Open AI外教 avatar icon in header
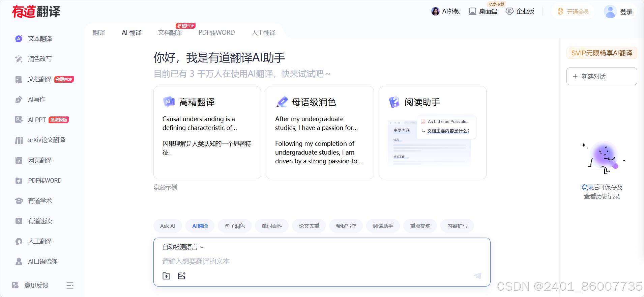This screenshot has width=644, height=297. 435,11
